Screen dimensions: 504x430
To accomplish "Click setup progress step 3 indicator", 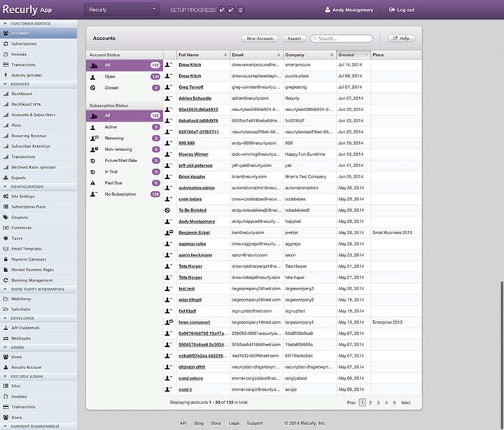I will [241, 10].
